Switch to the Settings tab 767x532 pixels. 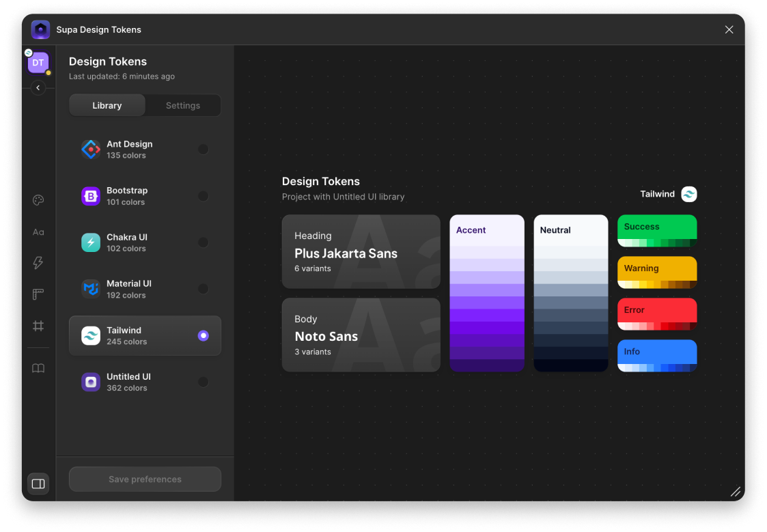[183, 105]
